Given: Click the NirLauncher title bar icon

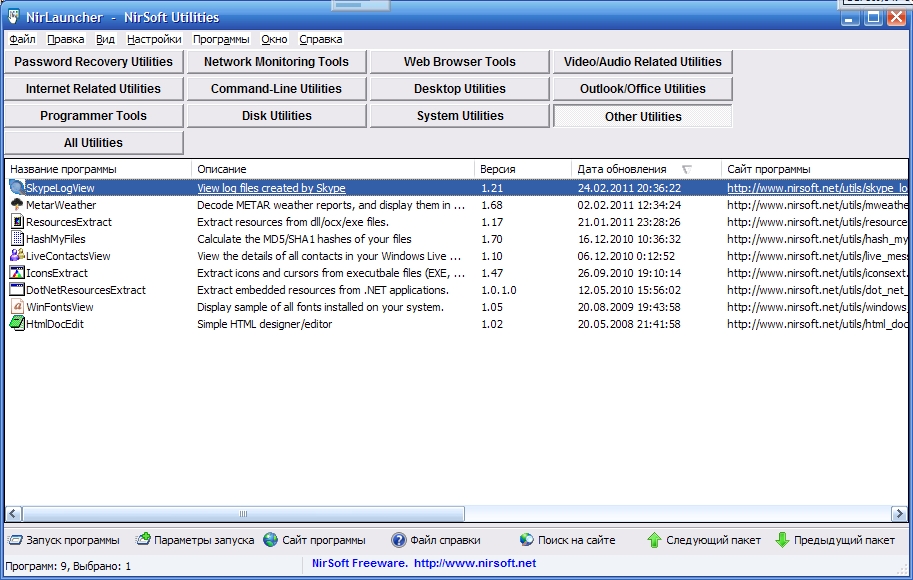Looking at the screenshot, I should tap(13, 16).
